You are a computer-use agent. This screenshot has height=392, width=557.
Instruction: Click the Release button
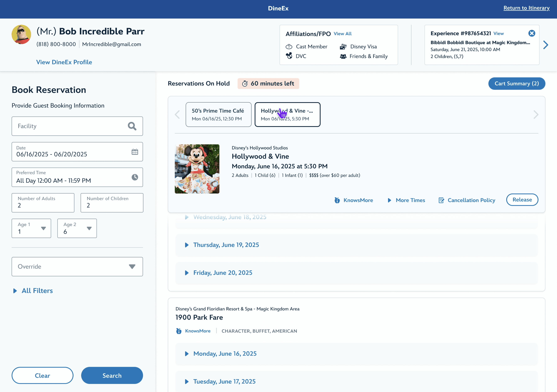(x=522, y=200)
